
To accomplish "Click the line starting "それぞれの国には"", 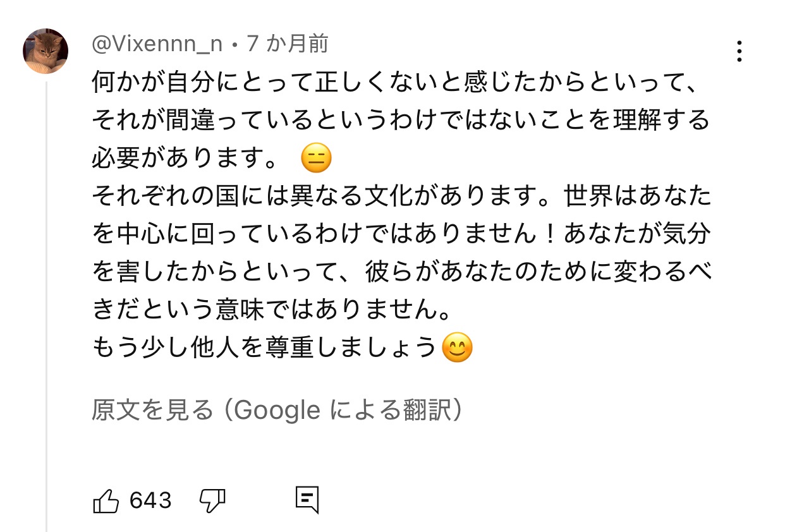I will coord(401,196).
